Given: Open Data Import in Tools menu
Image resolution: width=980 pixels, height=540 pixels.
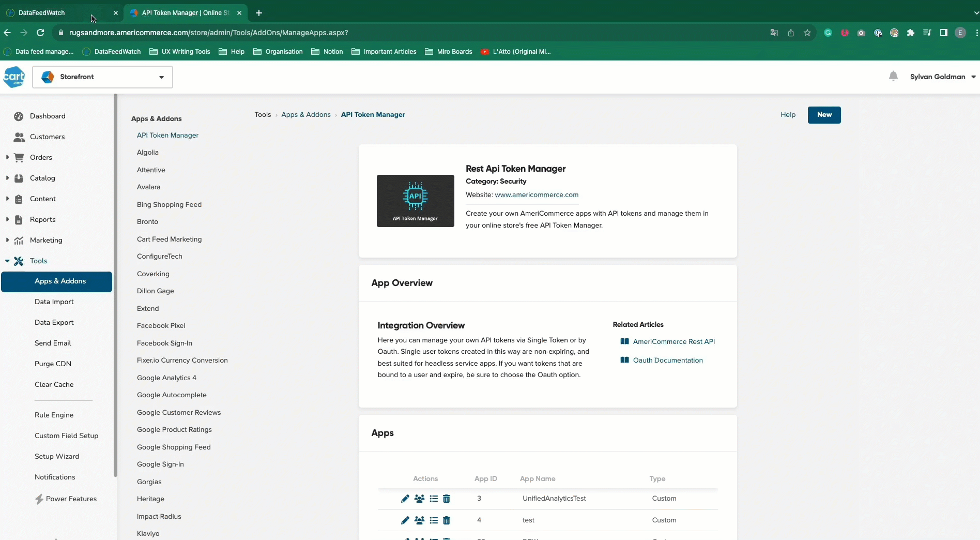Looking at the screenshot, I should click(54, 302).
